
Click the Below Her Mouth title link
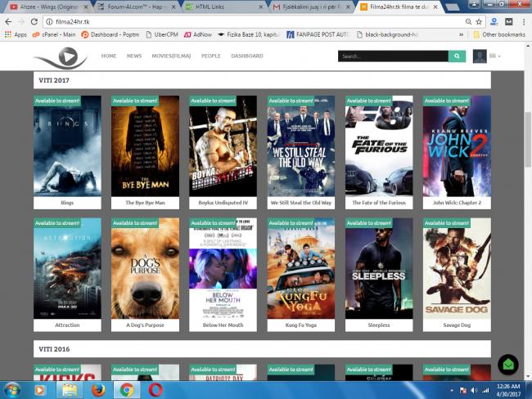click(223, 325)
